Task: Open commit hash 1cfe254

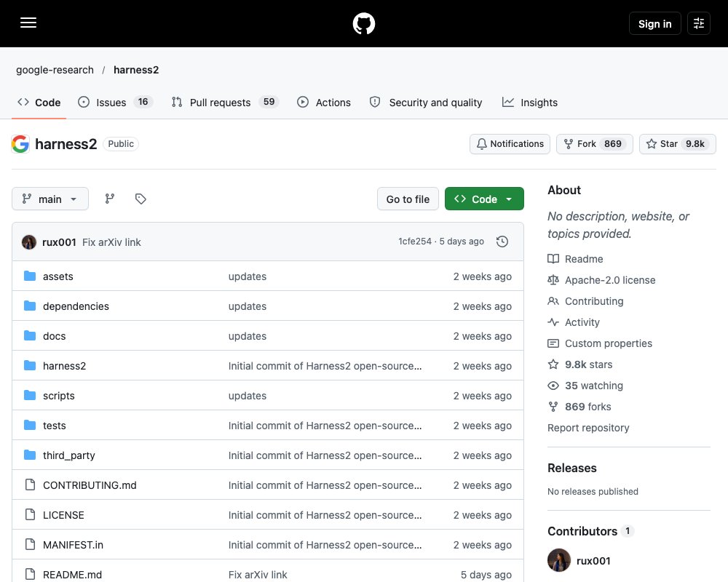Action: tap(415, 242)
